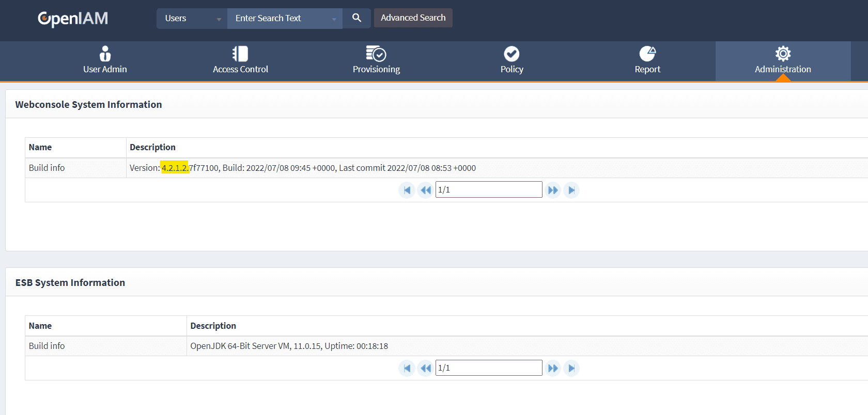Go to next page in ESB table
The height and width of the screenshot is (415, 868).
tap(553, 368)
